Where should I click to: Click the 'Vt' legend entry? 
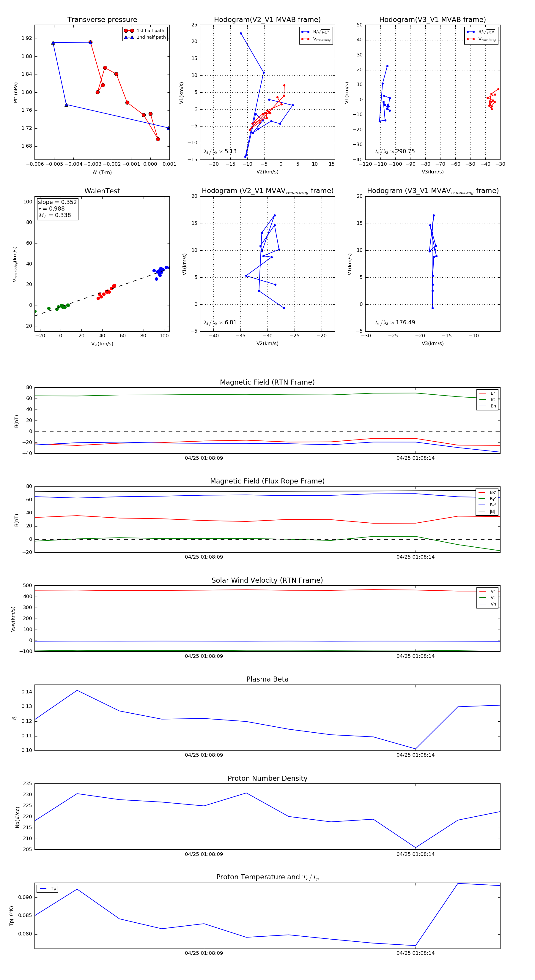tap(487, 598)
